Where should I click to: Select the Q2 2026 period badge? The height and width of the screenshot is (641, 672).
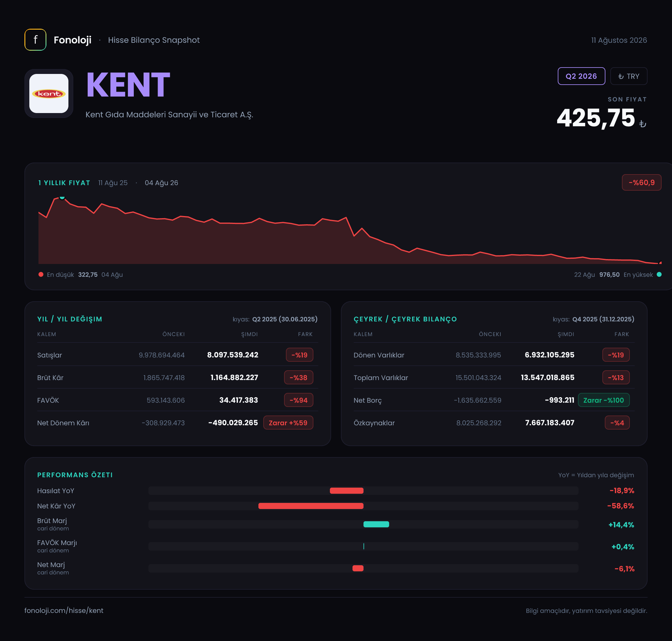click(581, 76)
